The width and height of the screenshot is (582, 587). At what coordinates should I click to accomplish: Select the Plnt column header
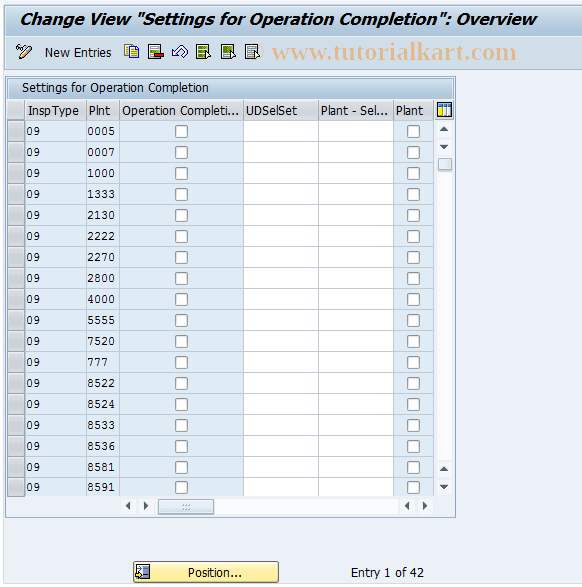click(103, 110)
